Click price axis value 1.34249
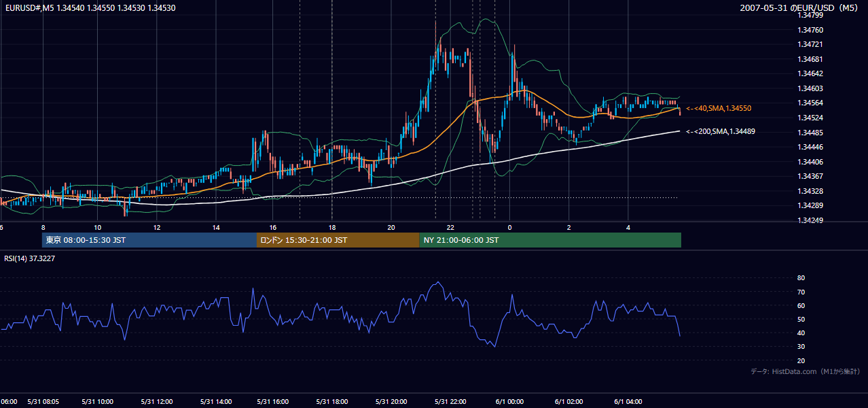Image resolution: width=868 pixels, height=408 pixels. click(809, 220)
